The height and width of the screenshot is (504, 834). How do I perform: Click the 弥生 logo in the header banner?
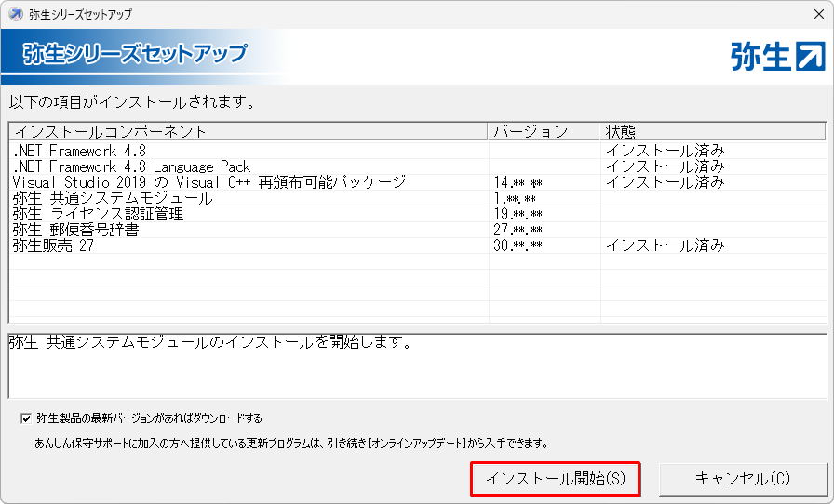pos(777,56)
